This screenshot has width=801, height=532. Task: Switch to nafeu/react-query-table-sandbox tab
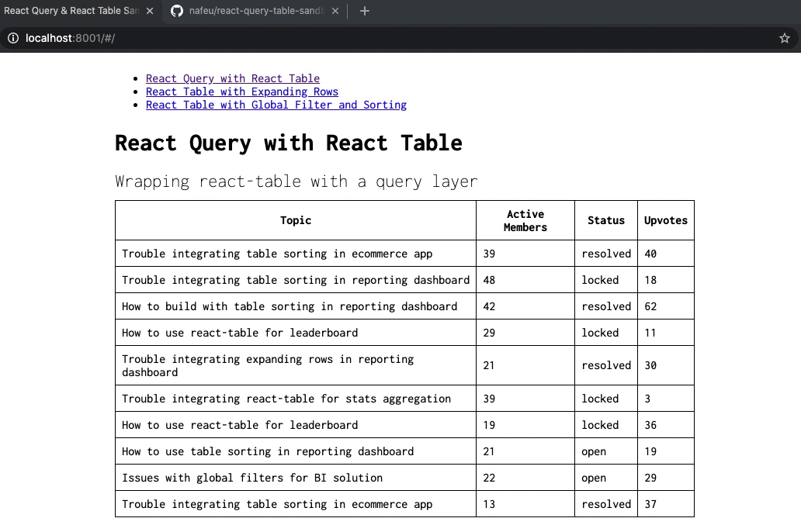(255, 11)
